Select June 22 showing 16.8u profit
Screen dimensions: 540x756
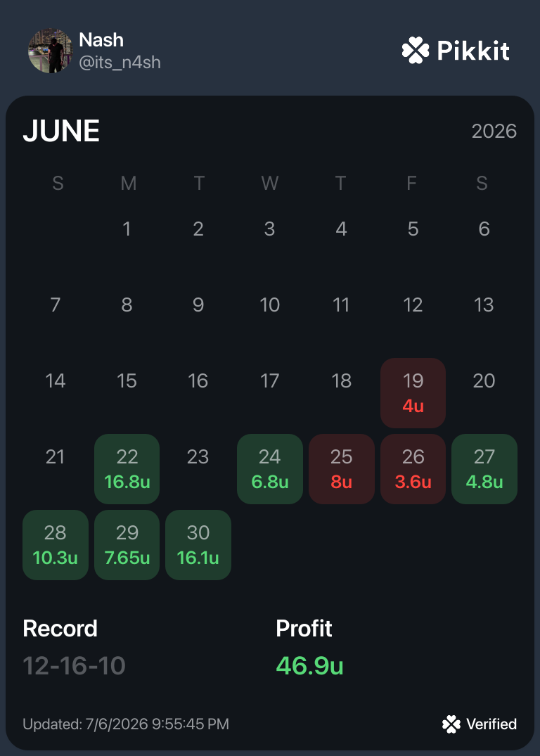[127, 469]
